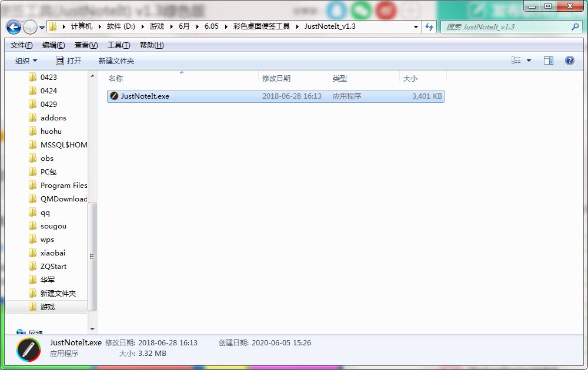The image size is (588, 370).
Task: Click the navigation pane scrollbar thumb
Action: 92,257
